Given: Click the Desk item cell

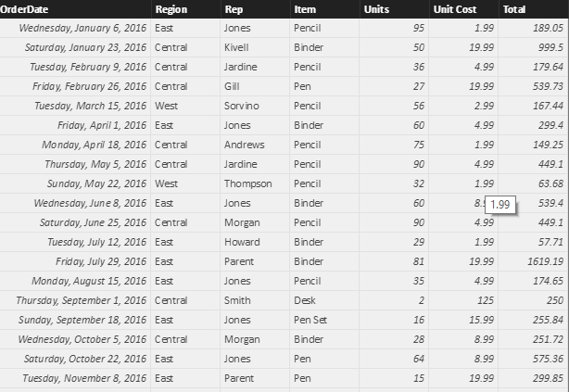Looking at the screenshot, I should point(305,300).
